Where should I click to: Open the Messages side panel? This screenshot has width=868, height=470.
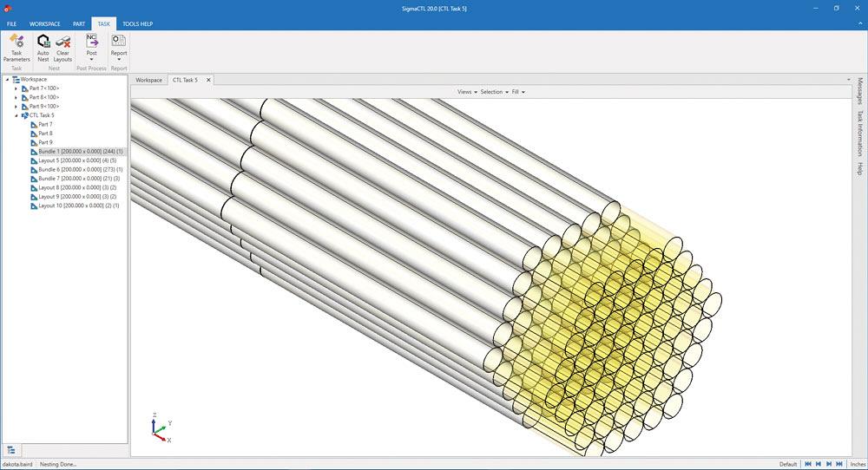(860, 91)
